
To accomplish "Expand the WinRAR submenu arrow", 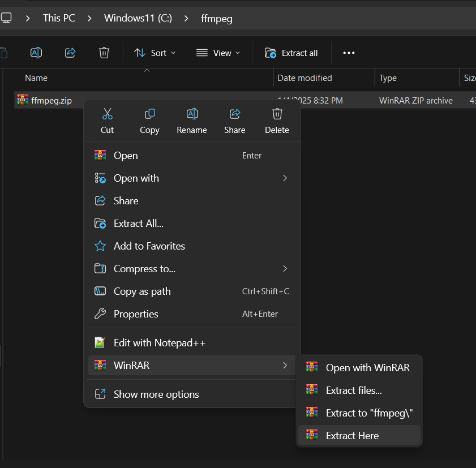I will tap(285, 365).
